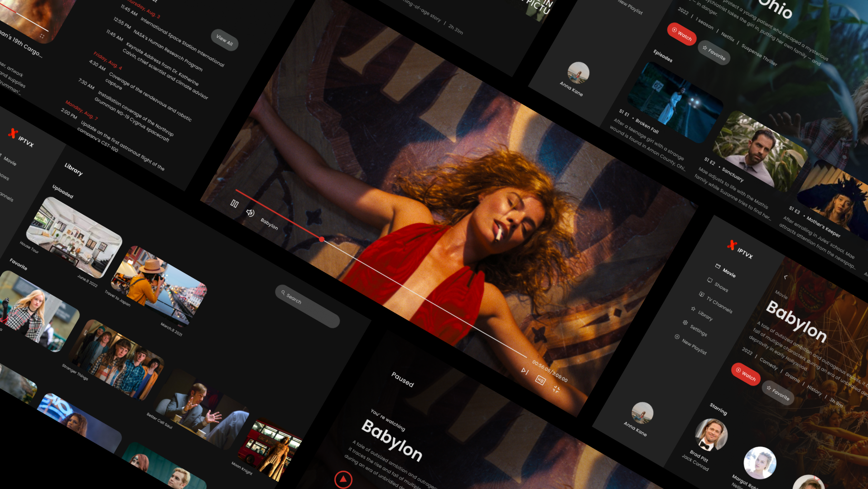Click the red playback position knob on the seek bar
This screenshot has height=489, width=868.
click(322, 239)
